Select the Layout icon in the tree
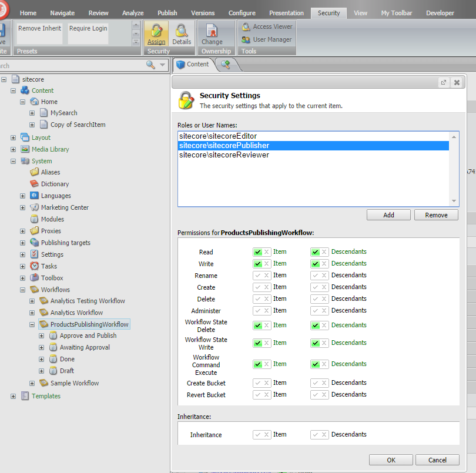Screen dimensions: 476x473 tap(25, 137)
